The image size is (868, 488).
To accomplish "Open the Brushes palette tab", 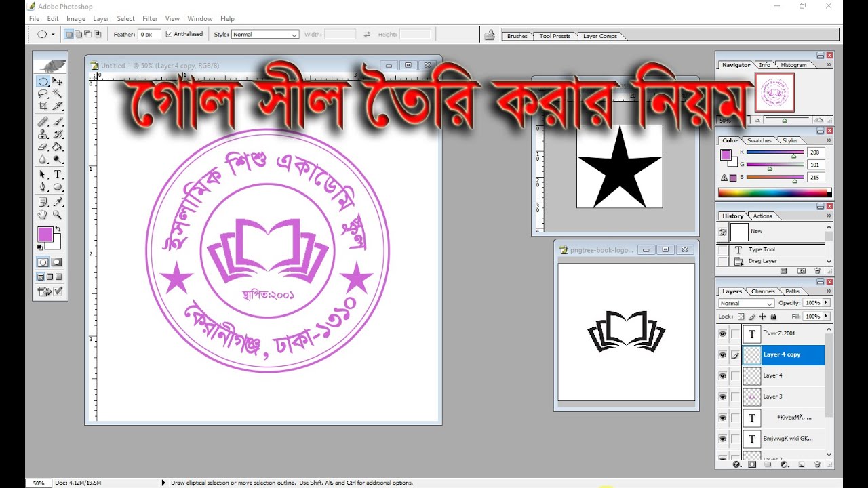I will click(517, 36).
